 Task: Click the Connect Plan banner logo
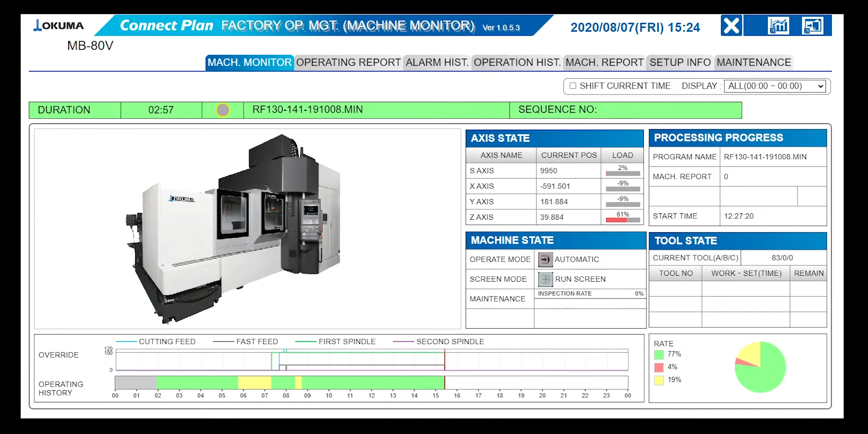coord(166,25)
